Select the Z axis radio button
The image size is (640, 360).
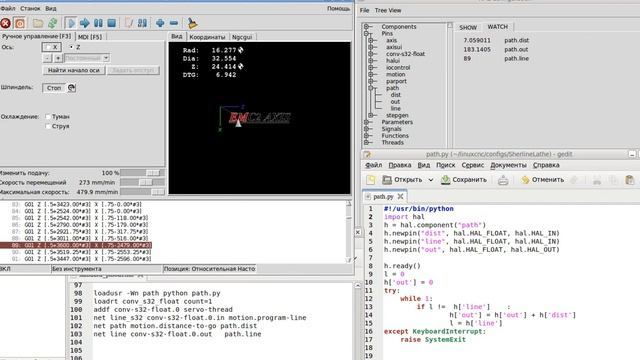click(x=71, y=47)
